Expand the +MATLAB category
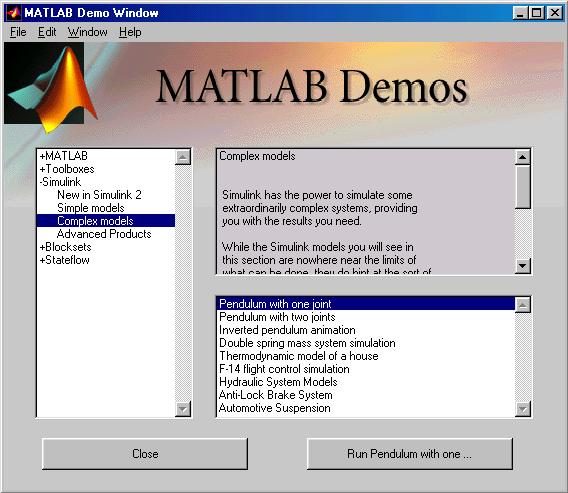Image resolution: width=568 pixels, height=493 pixels. (x=63, y=156)
